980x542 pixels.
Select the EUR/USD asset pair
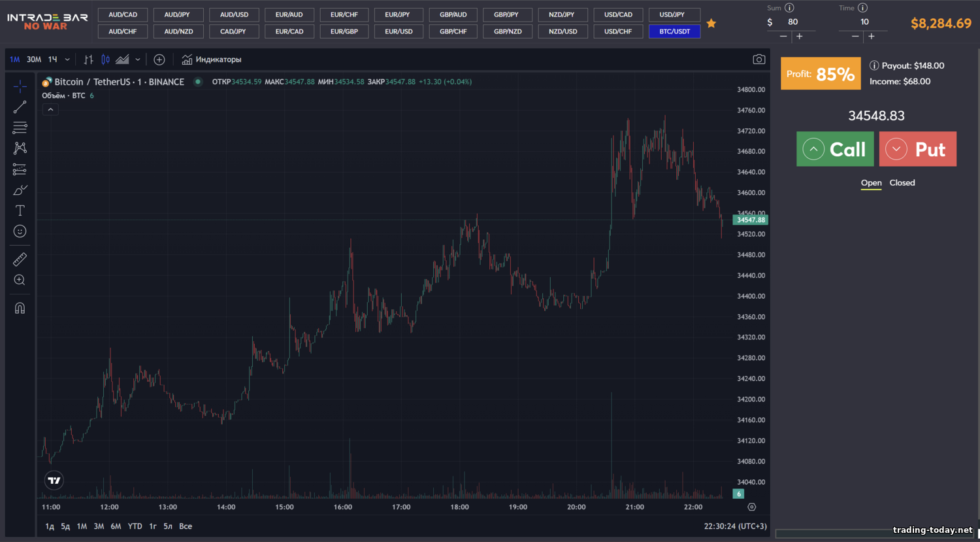pos(399,31)
